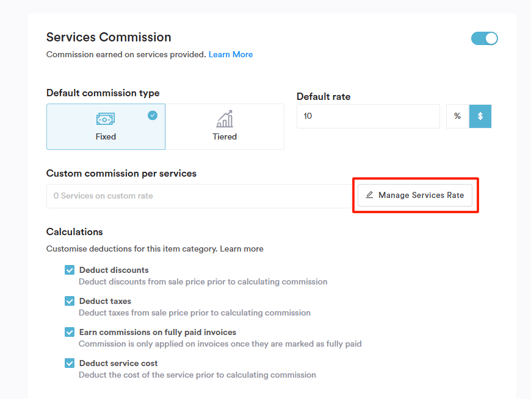The height and width of the screenshot is (399, 531).
Task: Switch rate unit to percent
Action: 458,116
